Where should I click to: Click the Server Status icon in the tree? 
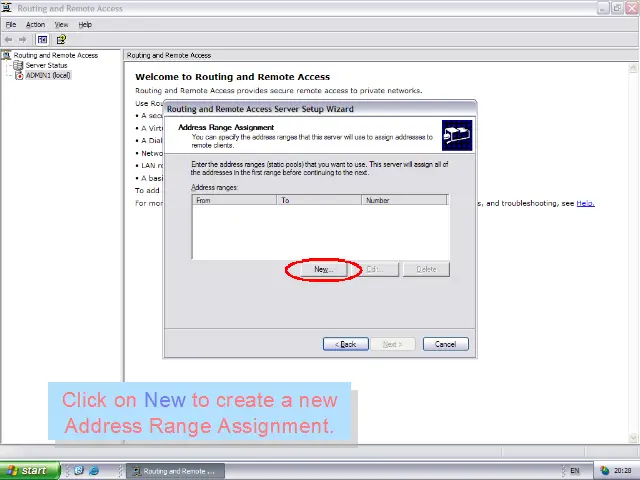pyautogui.click(x=18, y=65)
